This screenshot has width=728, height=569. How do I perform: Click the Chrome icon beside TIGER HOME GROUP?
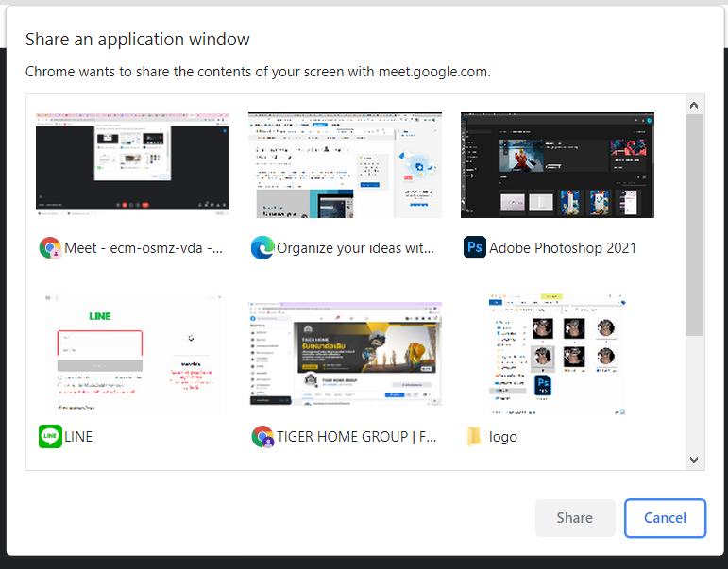click(262, 436)
